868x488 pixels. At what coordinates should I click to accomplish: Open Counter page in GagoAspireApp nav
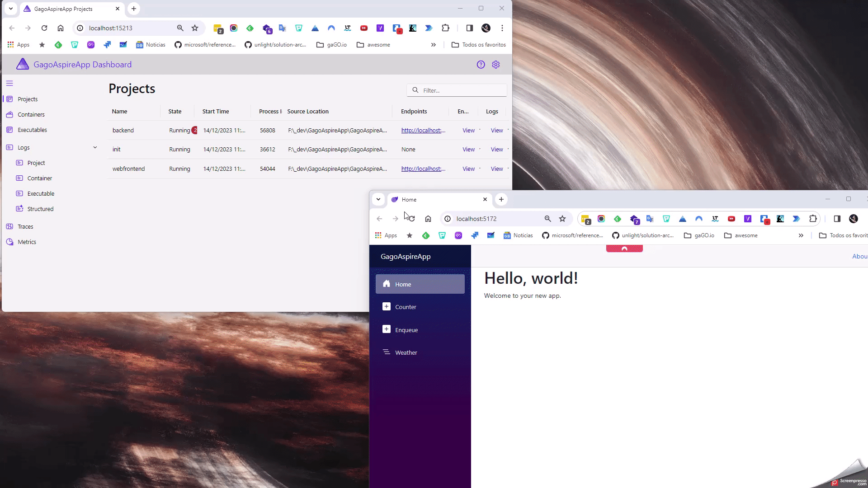406,307
